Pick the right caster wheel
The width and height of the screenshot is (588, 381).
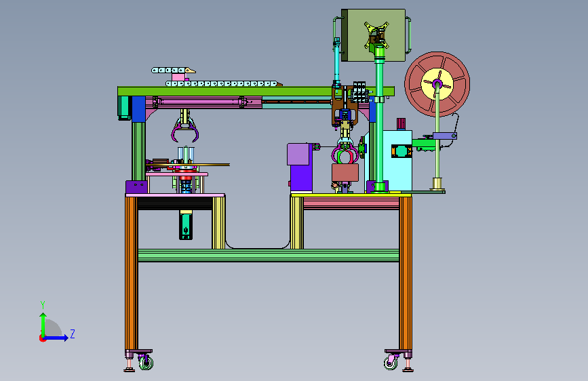391,363
